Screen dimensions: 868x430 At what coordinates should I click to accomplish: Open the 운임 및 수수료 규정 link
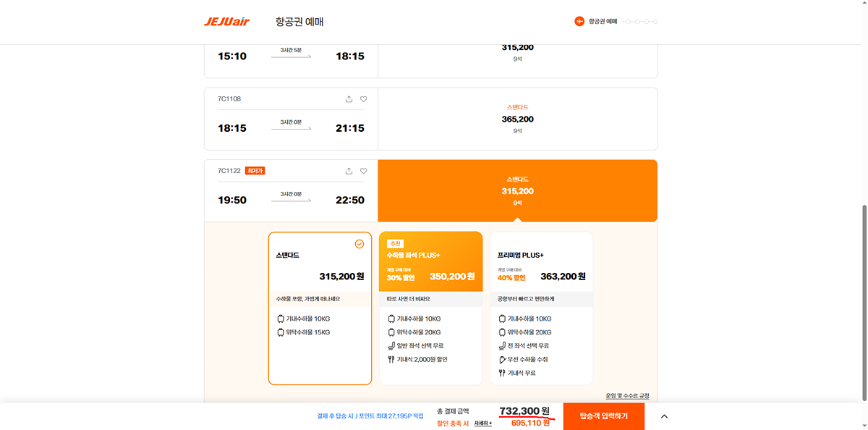point(627,396)
